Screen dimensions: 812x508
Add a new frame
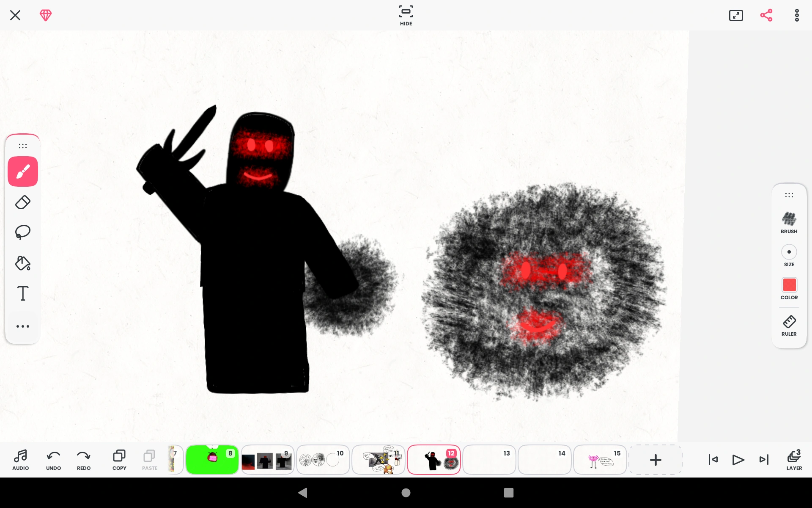coord(655,460)
